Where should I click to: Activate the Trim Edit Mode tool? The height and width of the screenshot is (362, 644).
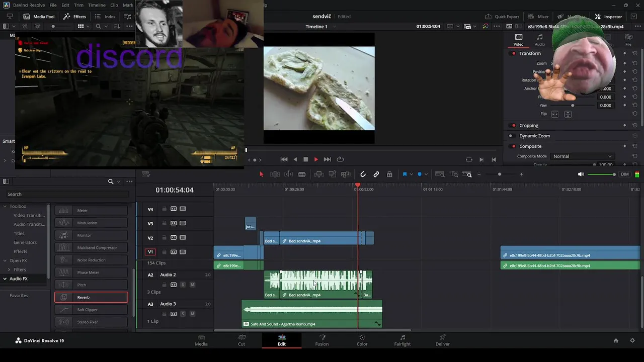[275, 174]
